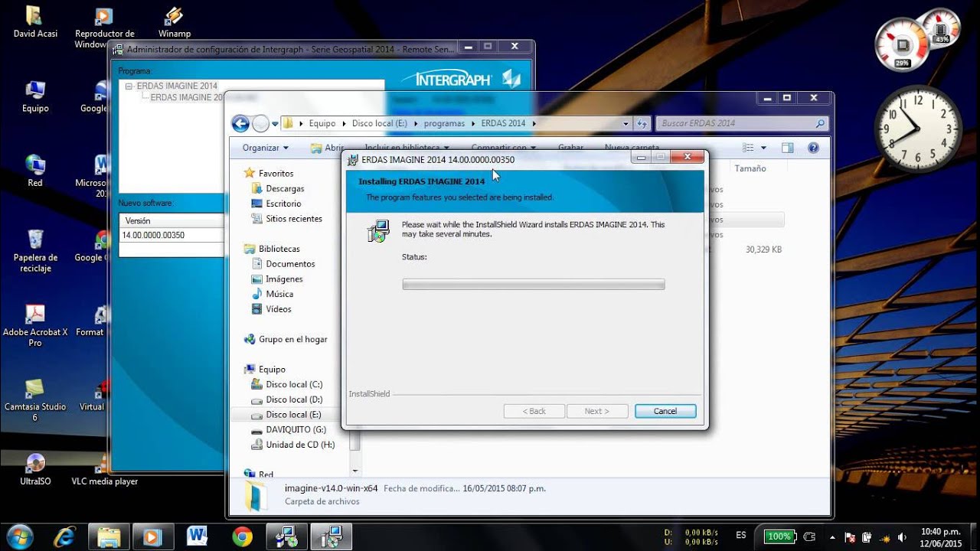Click the change view icon in Explorer

(x=748, y=148)
